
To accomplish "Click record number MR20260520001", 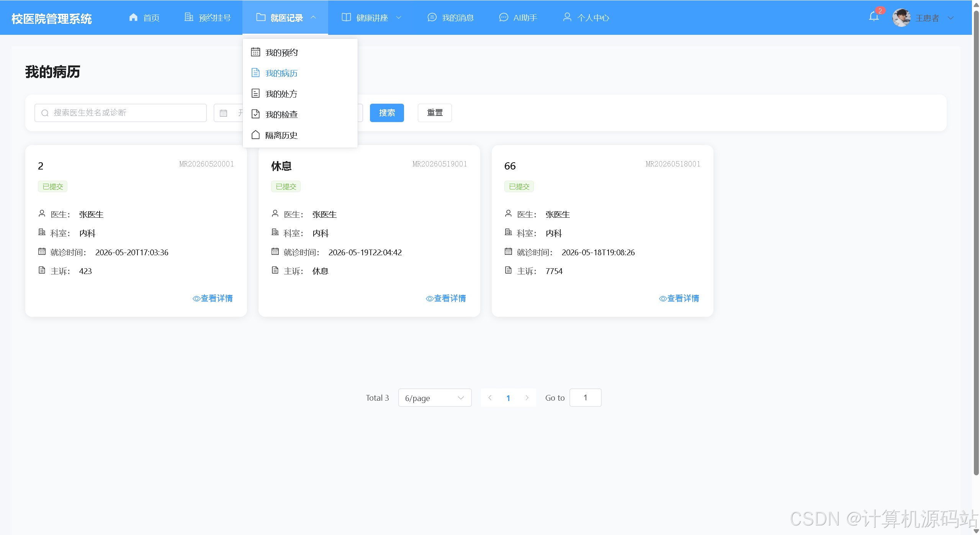I will [206, 164].
